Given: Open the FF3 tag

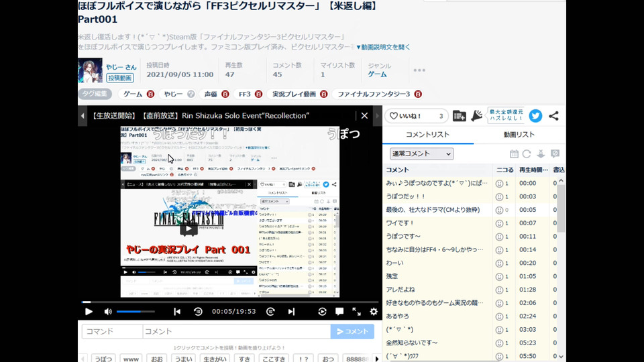Looking at the screenshot, I should (245, 94).
